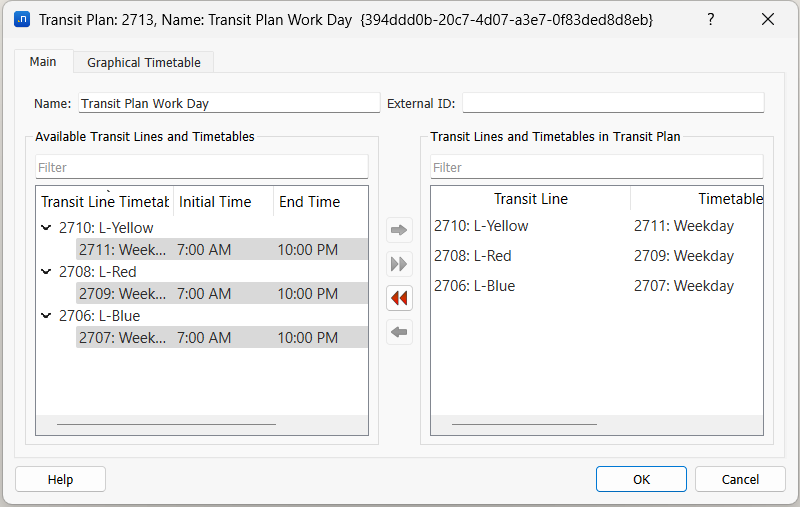Click the add all double right arrow
Image resolution: width=800 pixels, height=507 pixels.
click(399, 264)
